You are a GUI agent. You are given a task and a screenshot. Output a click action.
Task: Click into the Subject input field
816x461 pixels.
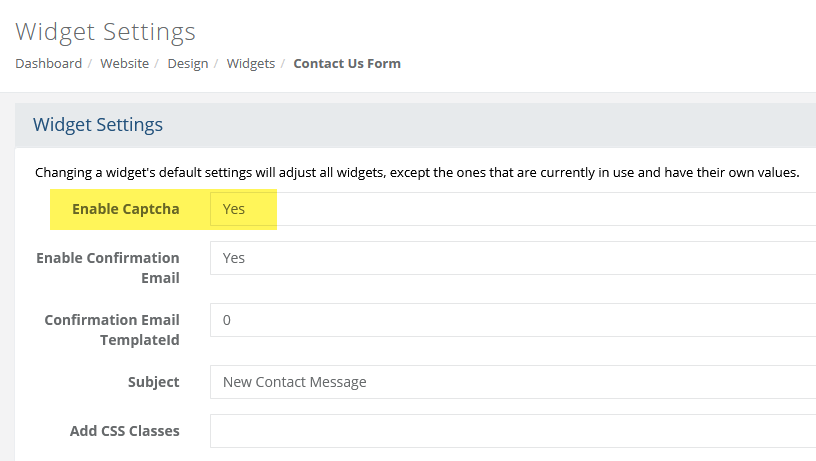click(513, 382)
